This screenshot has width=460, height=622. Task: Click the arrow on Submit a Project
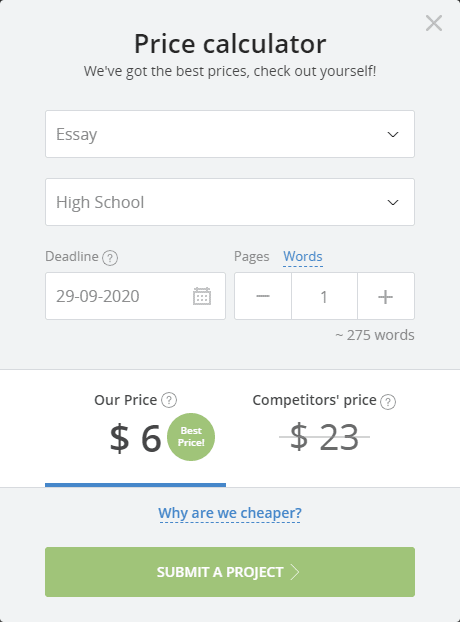point(295,572)
